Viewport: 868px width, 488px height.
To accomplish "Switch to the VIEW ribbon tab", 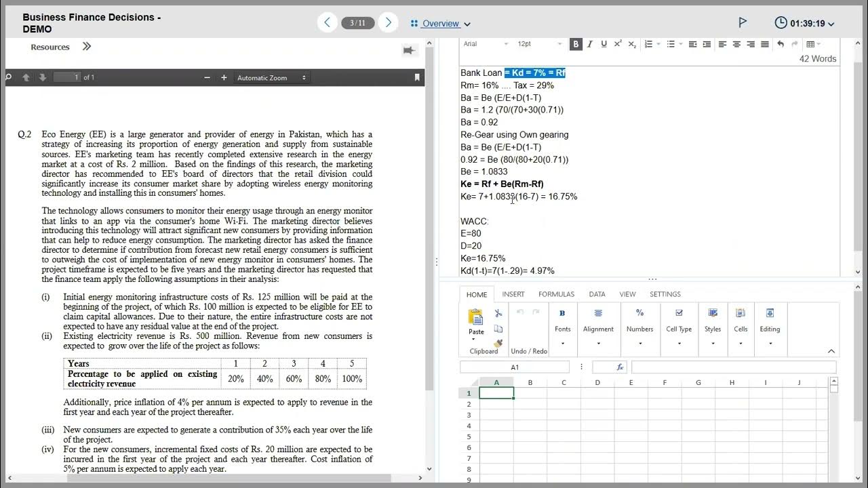I will 627,294.
